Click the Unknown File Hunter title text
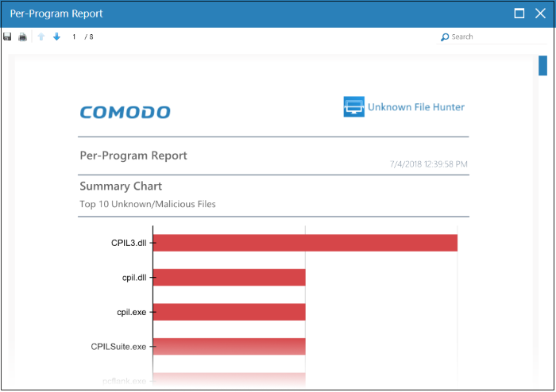Image resolution: width=556 pixels, height=392 pixels. click(416, 107)
